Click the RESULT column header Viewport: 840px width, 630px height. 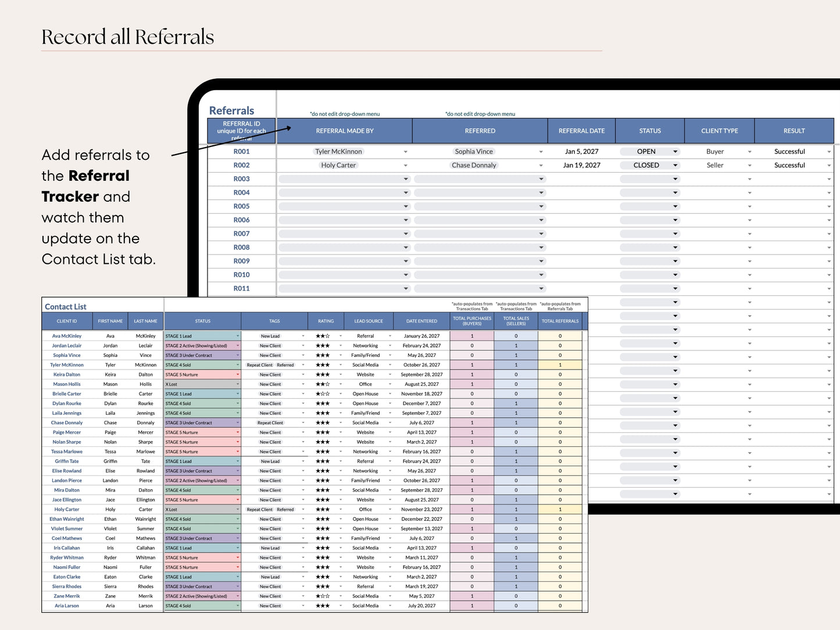(794, 131)
